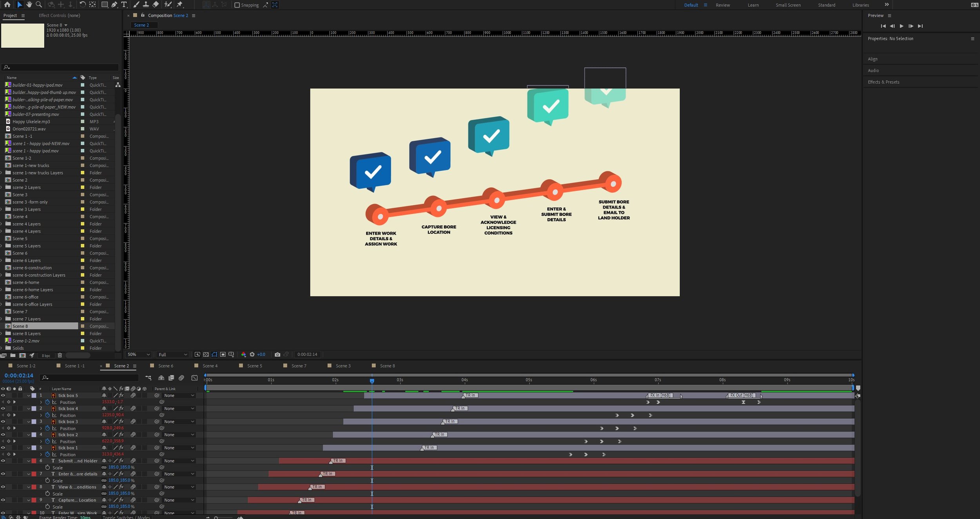Toggle the shy layers switch in timeline
Image resolution: width=980 pixels, height=519 pixels.
161,378
